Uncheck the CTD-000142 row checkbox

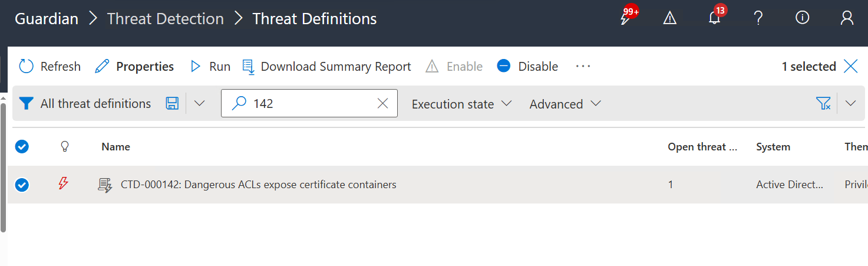(22, 185)
